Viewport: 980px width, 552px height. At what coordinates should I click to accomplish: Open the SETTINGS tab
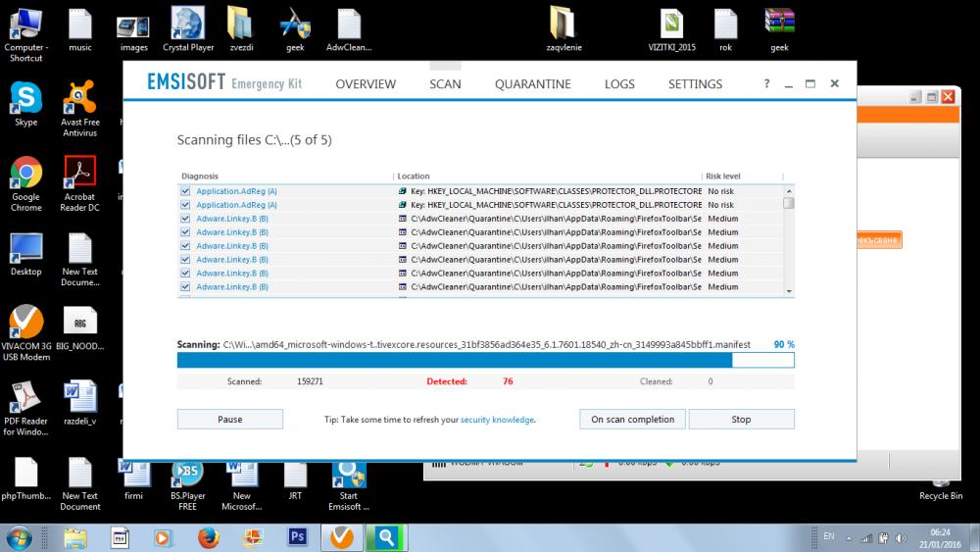695,83
